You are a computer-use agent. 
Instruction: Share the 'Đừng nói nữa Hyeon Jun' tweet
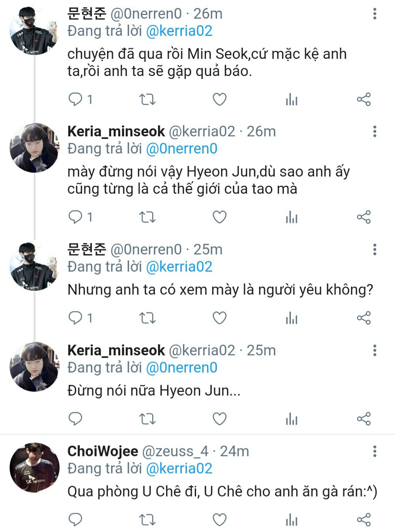pos(364,419)
